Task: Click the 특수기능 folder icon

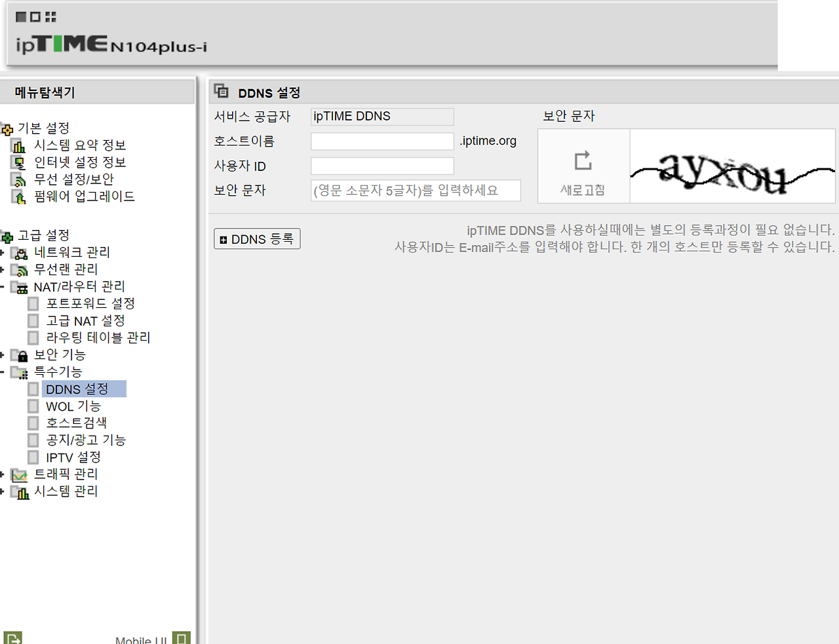Action: pyautogui.click(x=20, y=372)
